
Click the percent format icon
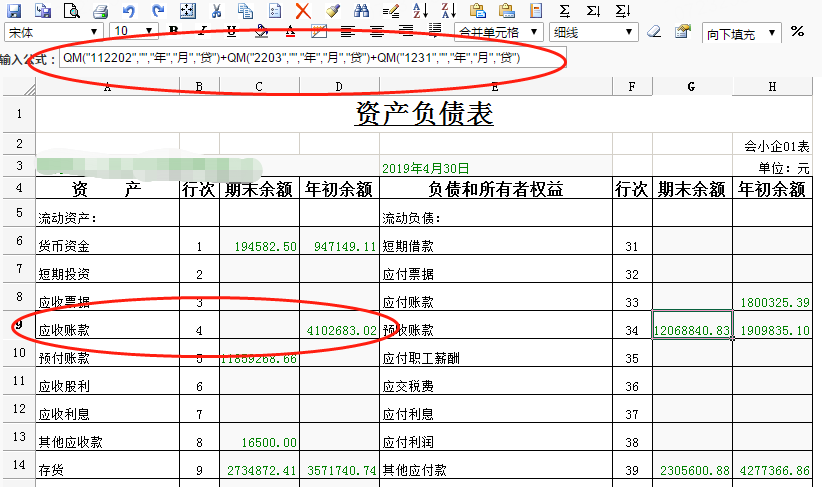[x=797, y=31]
